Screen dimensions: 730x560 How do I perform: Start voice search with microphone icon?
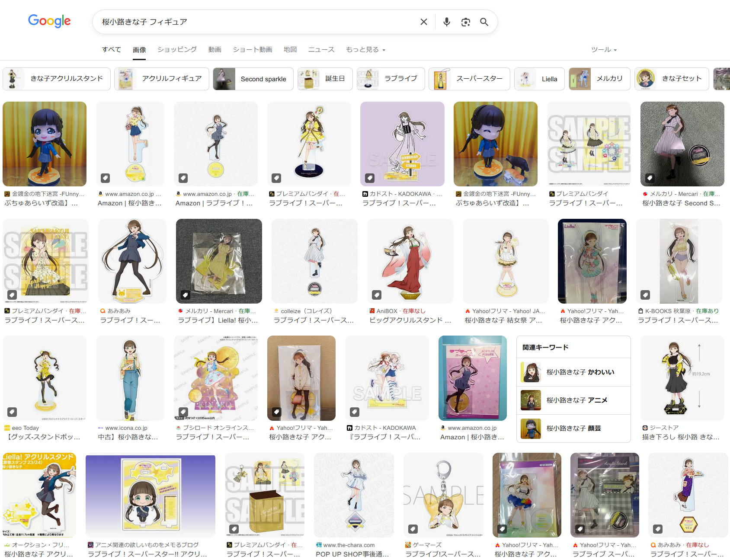click(447, 22)
